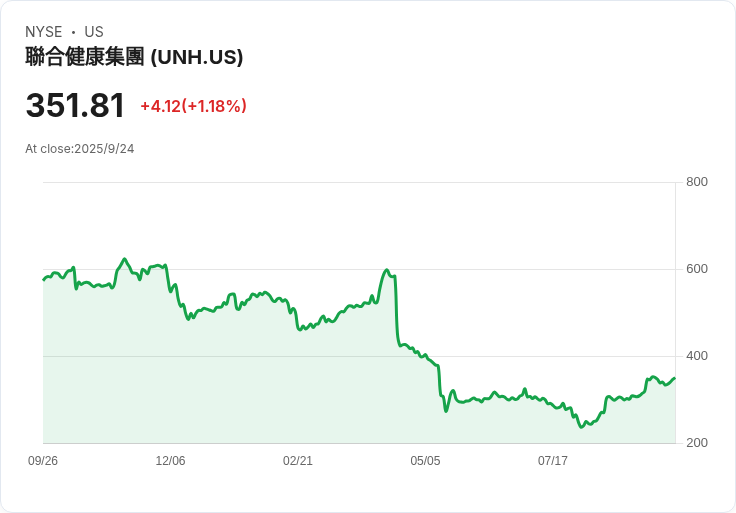Click the 400 price axis label
The width and height of the screenshot is (736, 513).
697,356
